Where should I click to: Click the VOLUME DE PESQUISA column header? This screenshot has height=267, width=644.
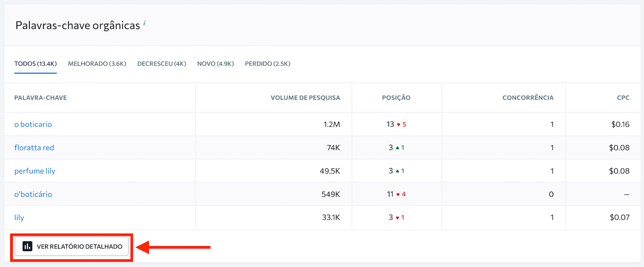tap(305, 98)
